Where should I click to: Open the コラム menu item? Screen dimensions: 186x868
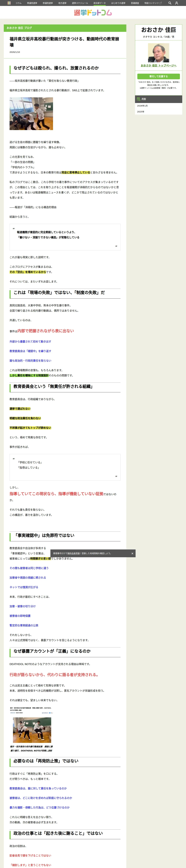[19, 3]
